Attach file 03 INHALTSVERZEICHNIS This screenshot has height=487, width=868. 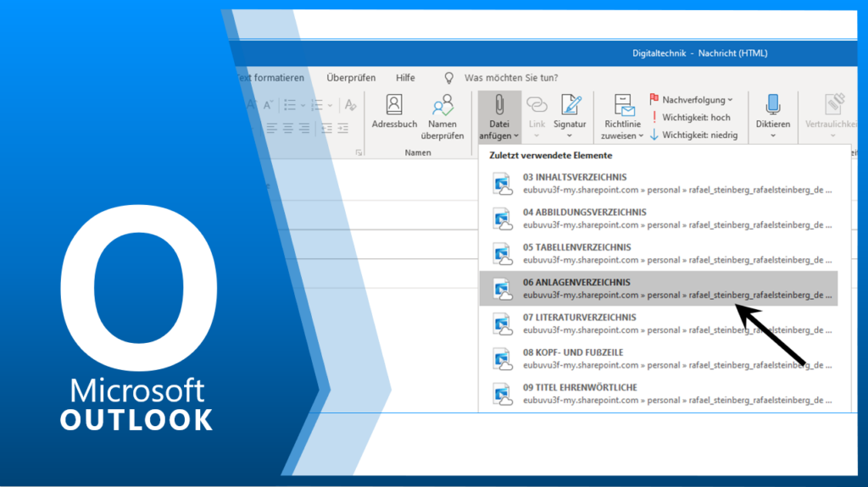[x=658, y=183]
